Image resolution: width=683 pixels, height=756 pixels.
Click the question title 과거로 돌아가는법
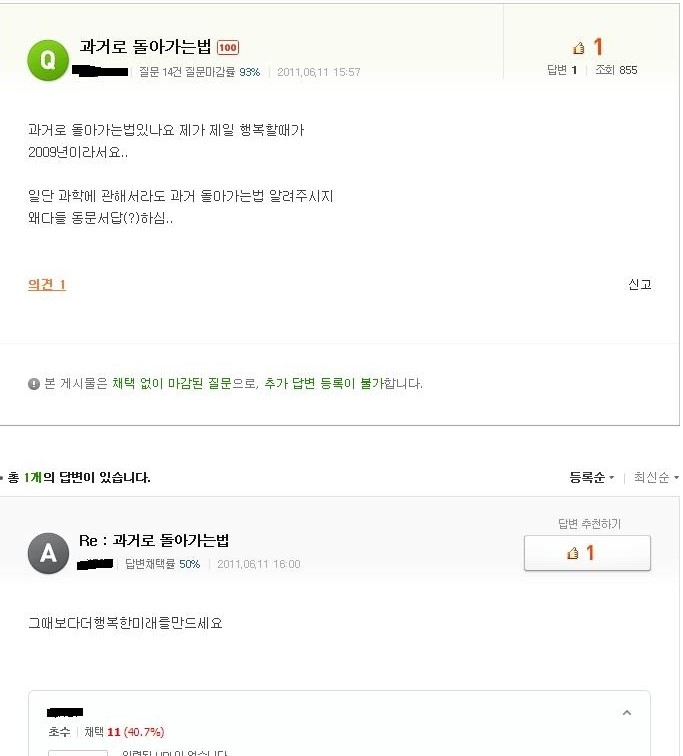pos(145,47)
